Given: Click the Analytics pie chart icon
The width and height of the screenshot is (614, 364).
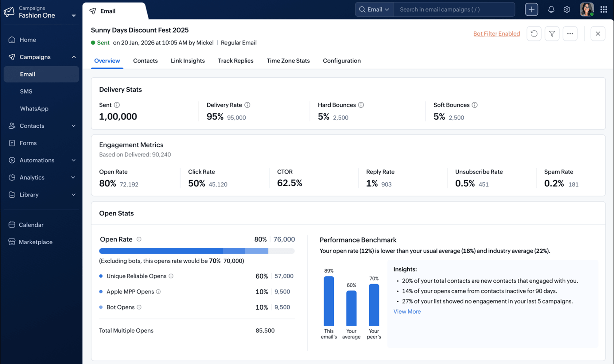Looking at the screenshot, I should coord(12,177).
